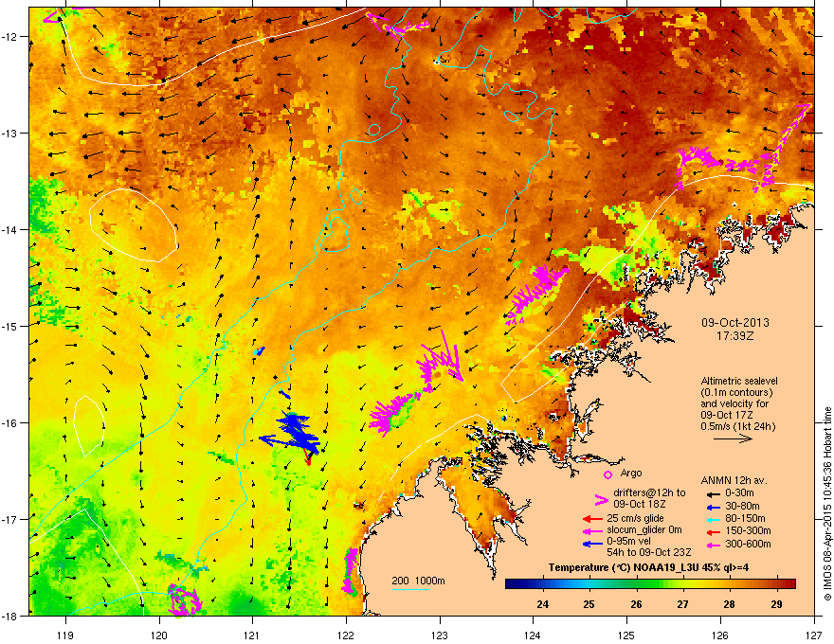The image size is (834, 644).
Task: Click the magenta drifters chevron legend symbol
Action: (601, 499)
